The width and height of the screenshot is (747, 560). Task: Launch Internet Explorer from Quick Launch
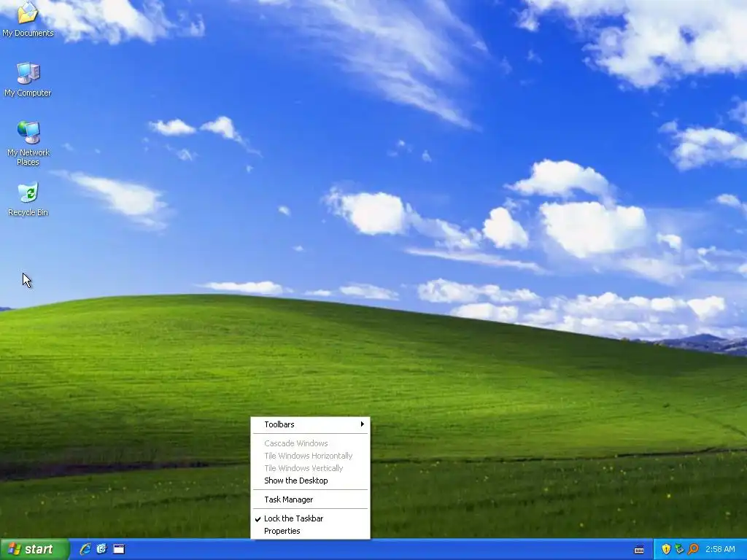pos(85,549)
